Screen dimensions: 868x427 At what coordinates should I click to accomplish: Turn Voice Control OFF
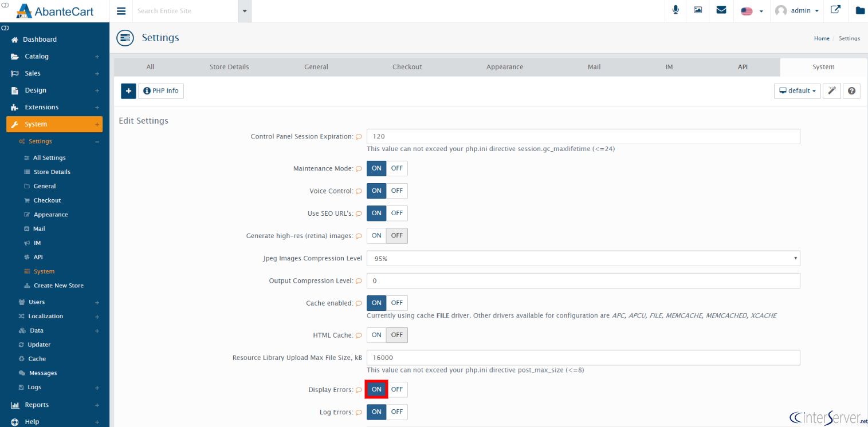397,191
